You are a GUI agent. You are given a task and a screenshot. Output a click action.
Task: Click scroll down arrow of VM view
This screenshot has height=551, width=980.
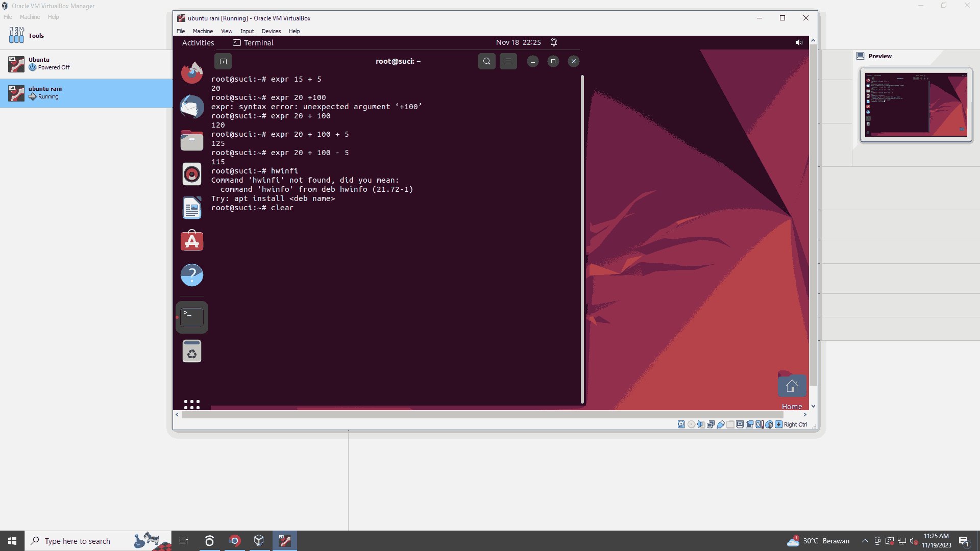pyautogui.click(x=813, y=406)
